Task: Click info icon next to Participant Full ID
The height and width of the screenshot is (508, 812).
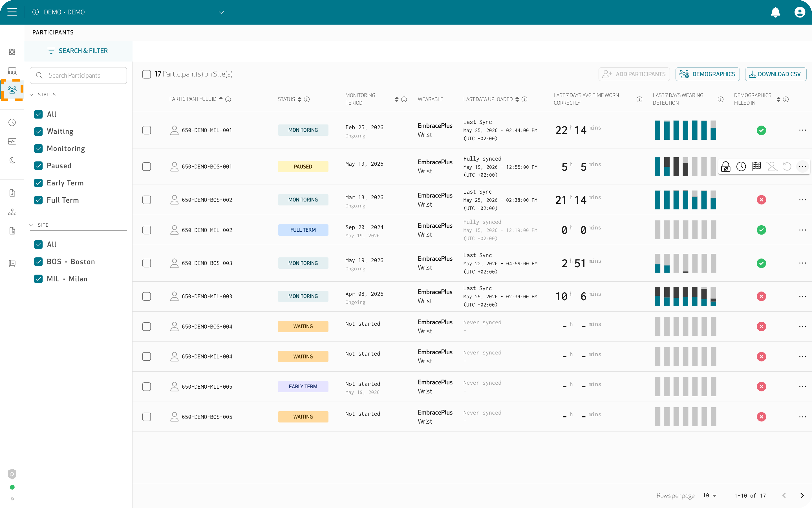Action: pyautogui.click(x=228, y=99)
